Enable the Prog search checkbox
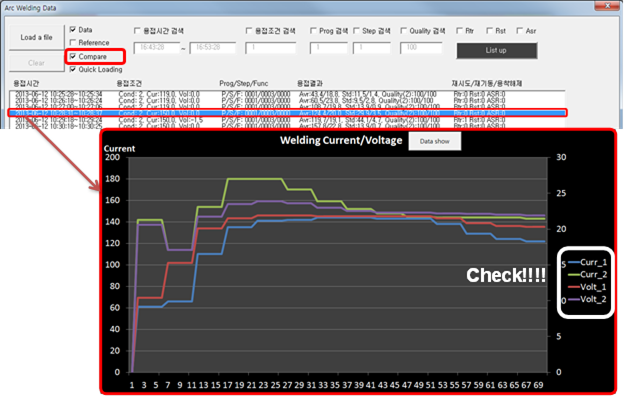 pos(313,31)
